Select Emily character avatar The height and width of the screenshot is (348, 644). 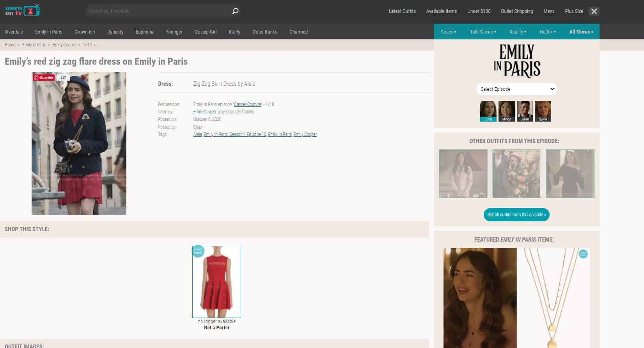click(x=488, y=111)
